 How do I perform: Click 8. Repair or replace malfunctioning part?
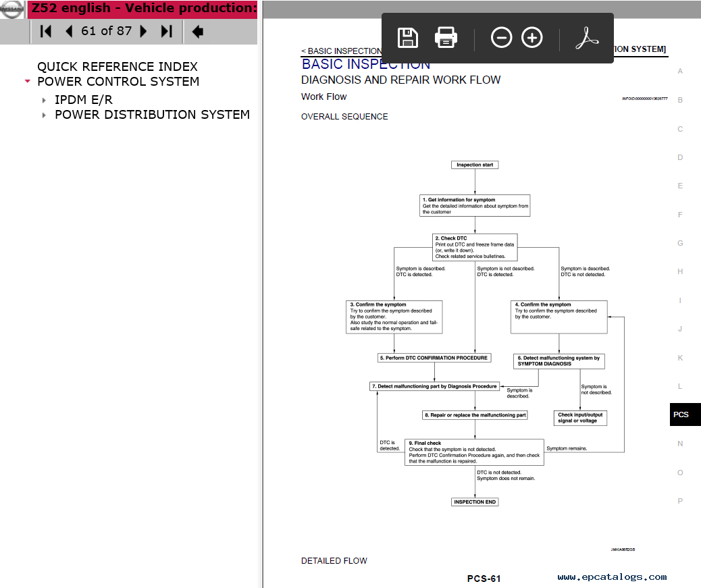tap(475, 415)
